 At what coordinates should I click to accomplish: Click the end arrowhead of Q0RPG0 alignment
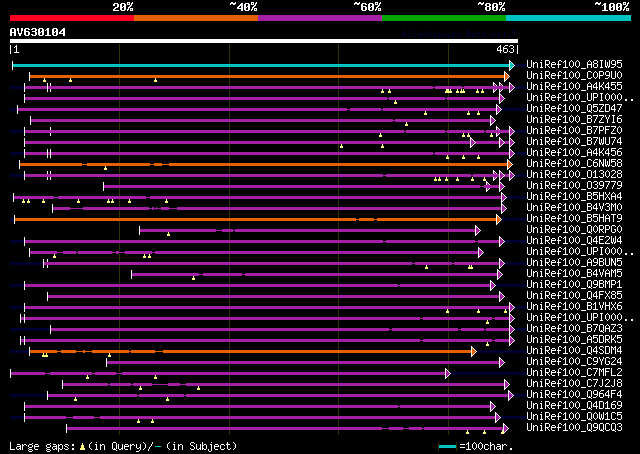(x=478, y=231)
